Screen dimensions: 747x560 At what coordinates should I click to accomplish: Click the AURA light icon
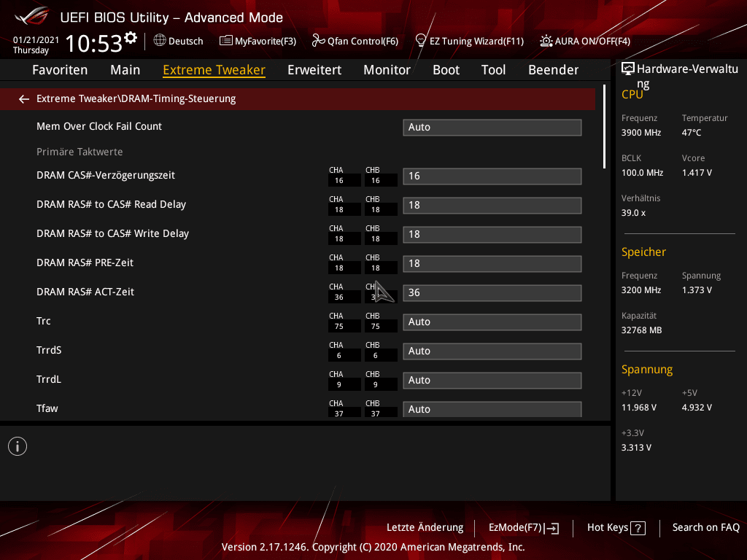[546, 41]
